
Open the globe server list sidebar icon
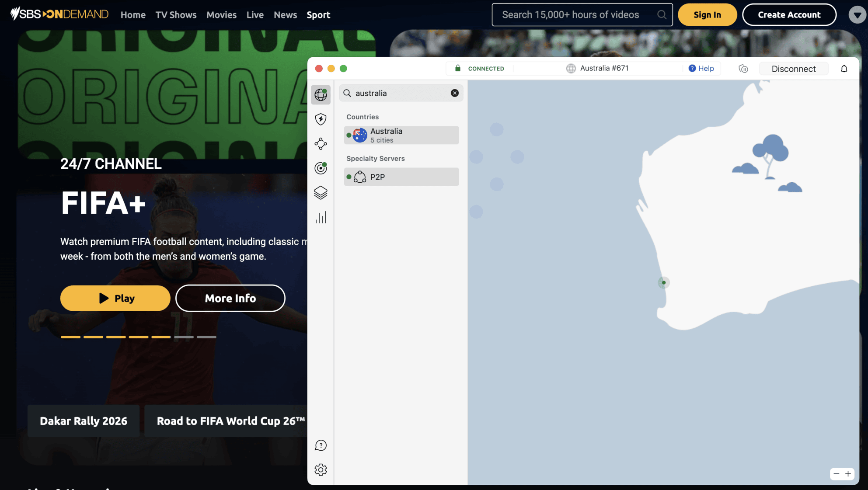point(321,94)
